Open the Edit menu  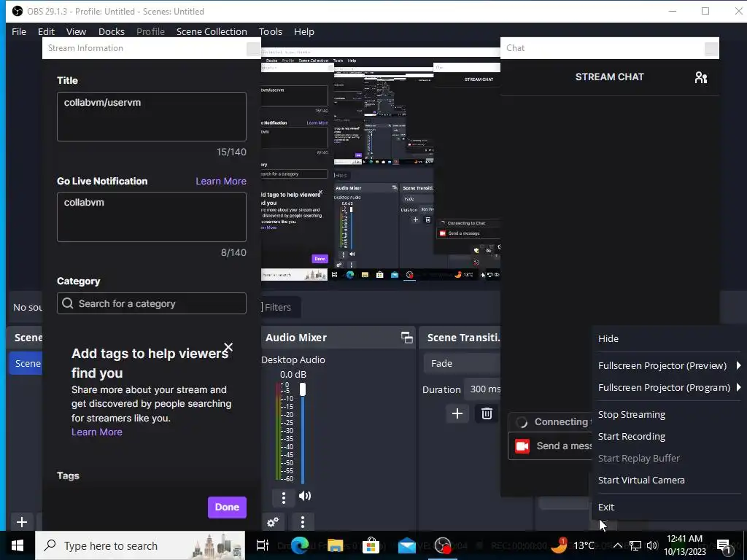tap(46, 31)
